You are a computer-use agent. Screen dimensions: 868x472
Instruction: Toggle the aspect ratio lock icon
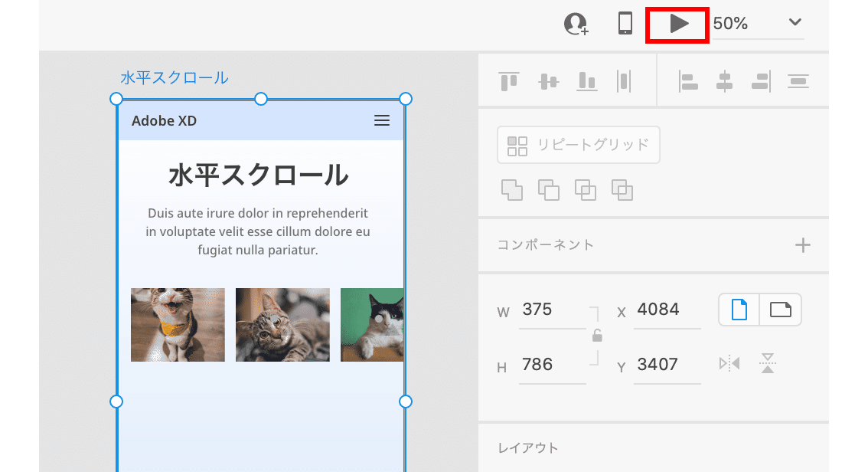tap(597, 336)
